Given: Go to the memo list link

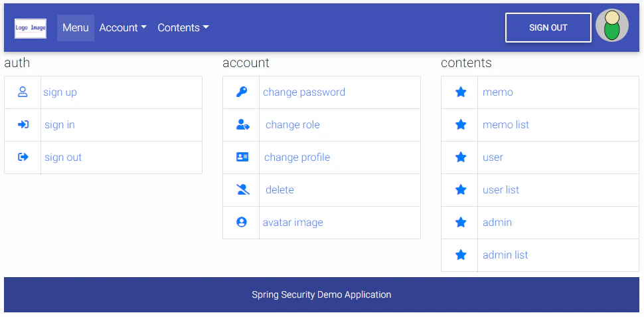Looking at the screenshot, I should coord(506,124).
